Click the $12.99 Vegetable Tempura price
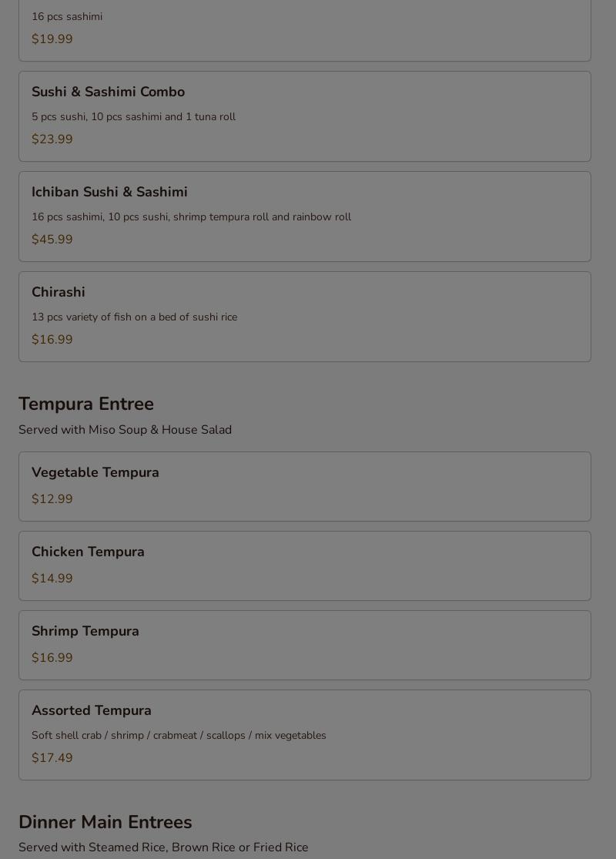 pos(52,499)
